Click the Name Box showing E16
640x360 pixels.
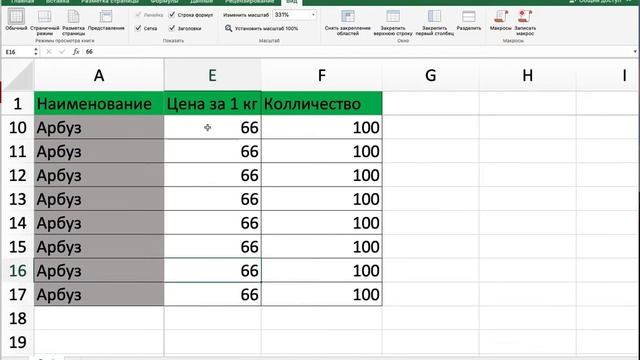coord(18,52)
